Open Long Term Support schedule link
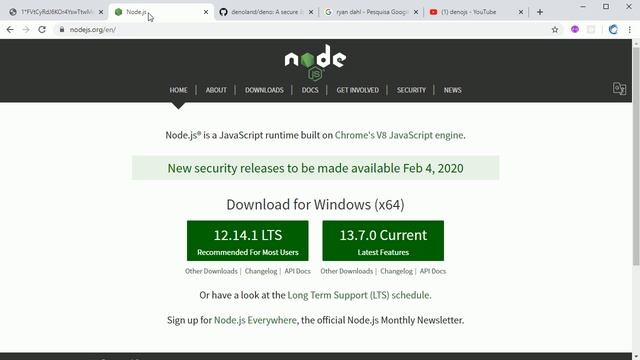This screenshot has width=640, height=360. click(359, 295)
